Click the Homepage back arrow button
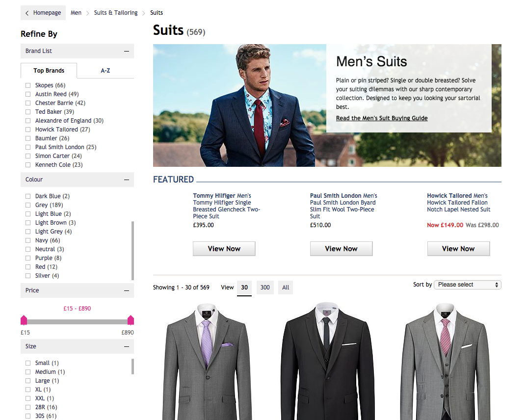 click(x=43, y=13)
